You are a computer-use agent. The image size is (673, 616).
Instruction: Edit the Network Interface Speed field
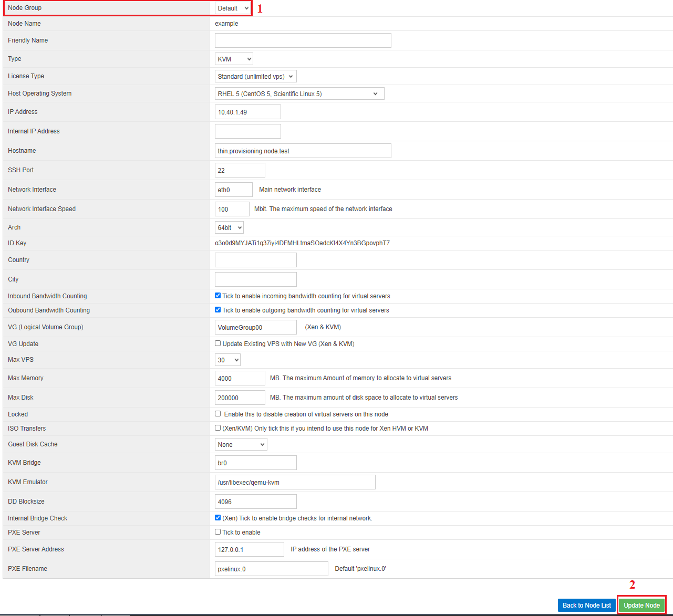click(x=232, y=209)
